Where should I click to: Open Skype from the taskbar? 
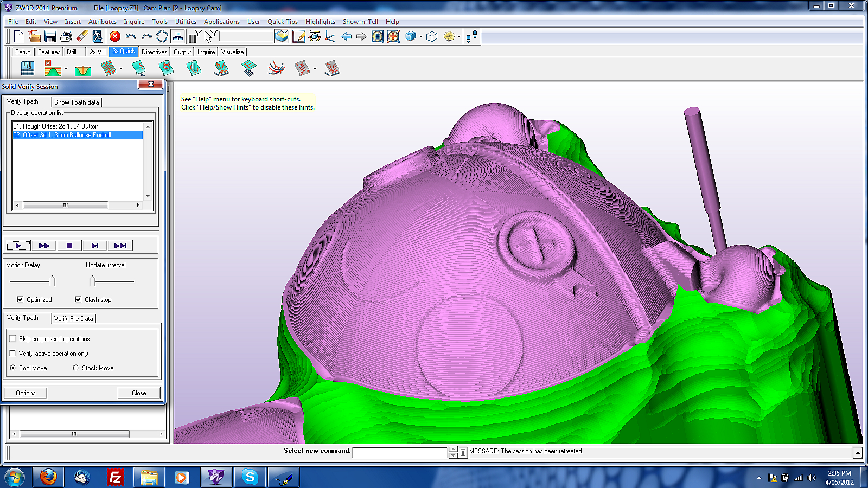[x=250, y=477]
